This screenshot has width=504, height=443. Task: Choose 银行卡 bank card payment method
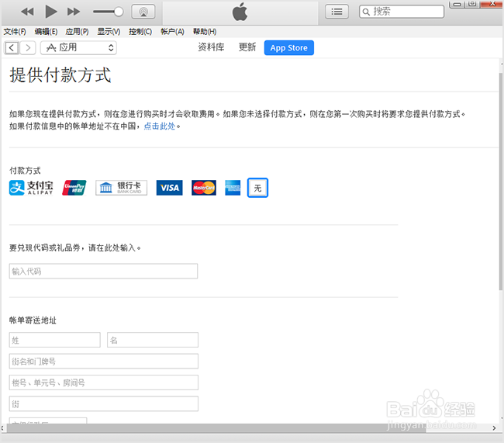(121, 188)
